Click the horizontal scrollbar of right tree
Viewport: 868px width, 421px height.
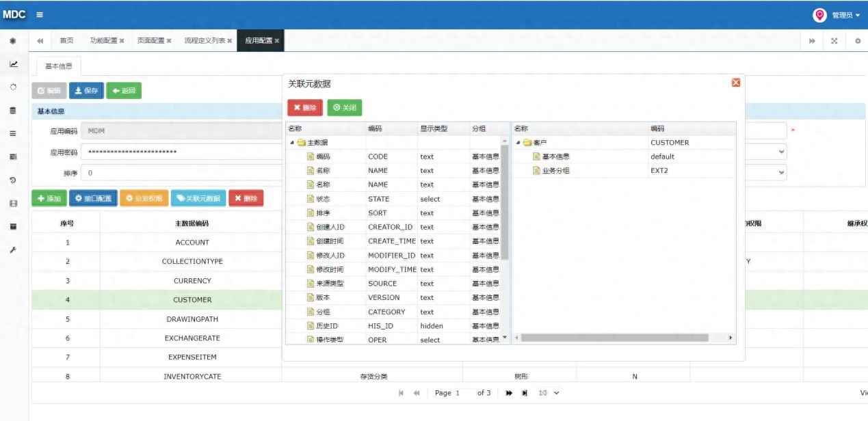tap(616, 338)
